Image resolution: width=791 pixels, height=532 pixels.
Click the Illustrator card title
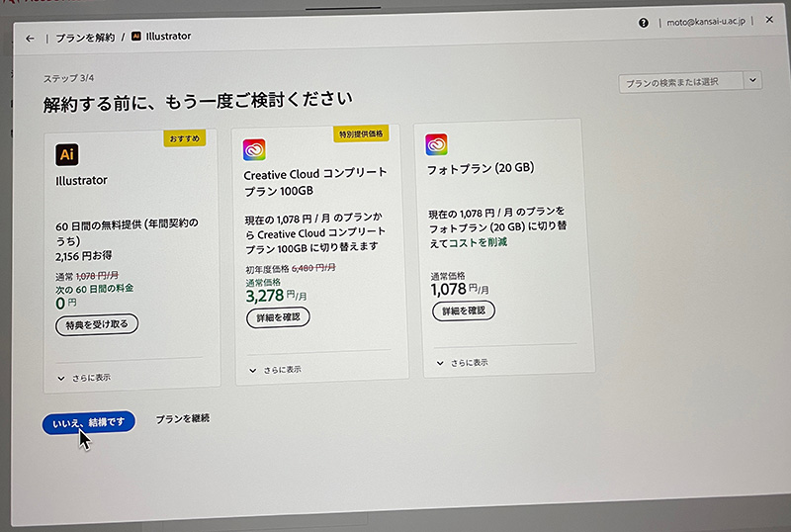(81, 180)
